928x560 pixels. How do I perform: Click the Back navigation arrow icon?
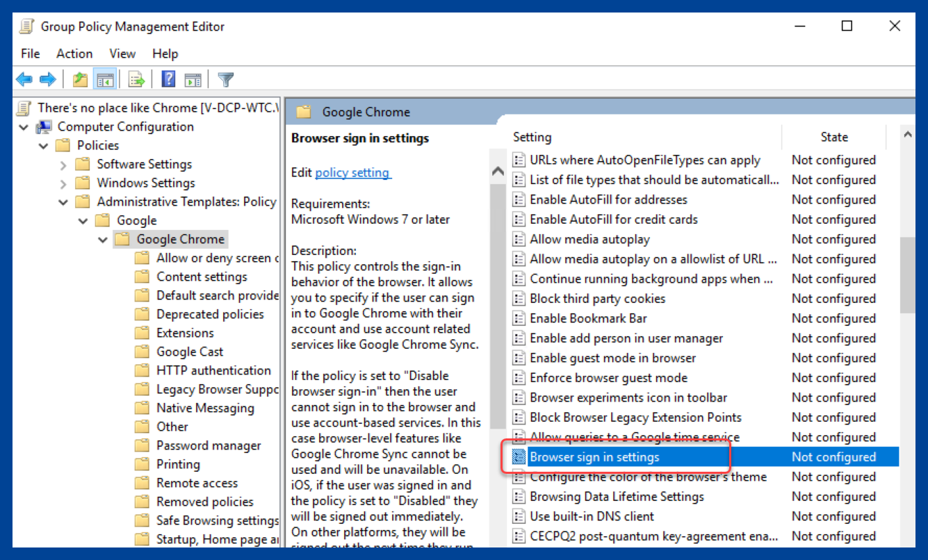pyautogui.click(x=24, y=79)
